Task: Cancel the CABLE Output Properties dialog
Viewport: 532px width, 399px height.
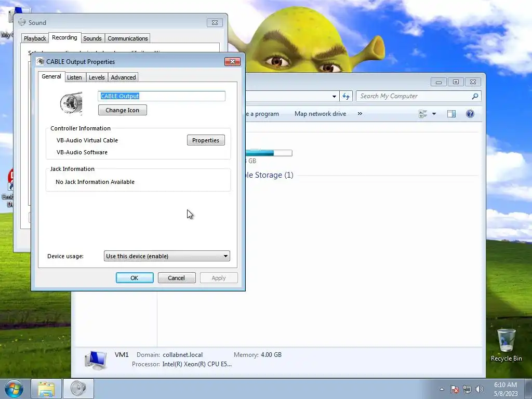Action: pyautogui.click(x=177, y=278)
